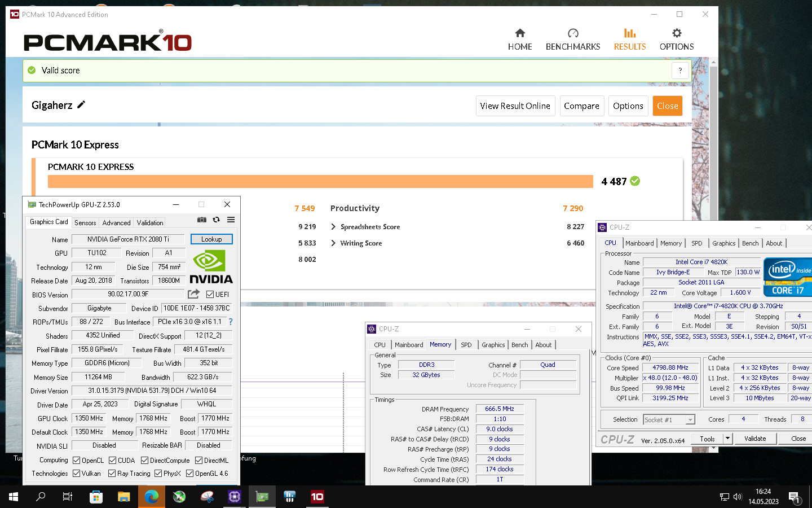Open Windows Start menu
Viewport: 812px width, 508px height.
pyautogui.click(x=14, y=497)
